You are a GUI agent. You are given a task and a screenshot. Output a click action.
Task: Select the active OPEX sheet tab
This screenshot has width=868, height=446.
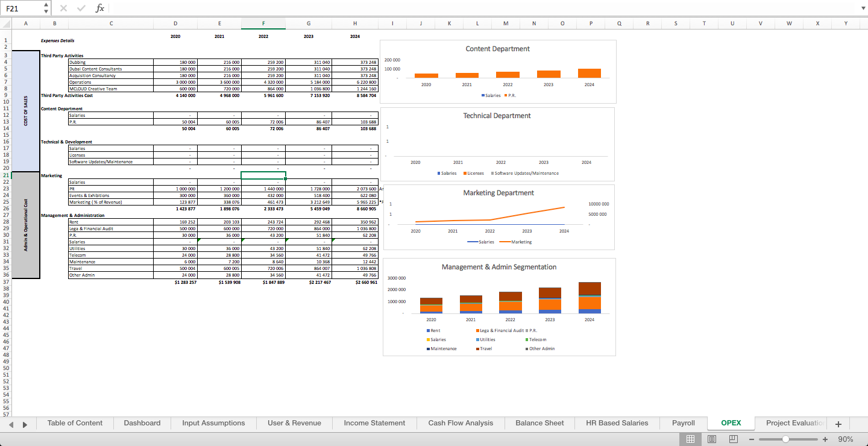(731, 423)
